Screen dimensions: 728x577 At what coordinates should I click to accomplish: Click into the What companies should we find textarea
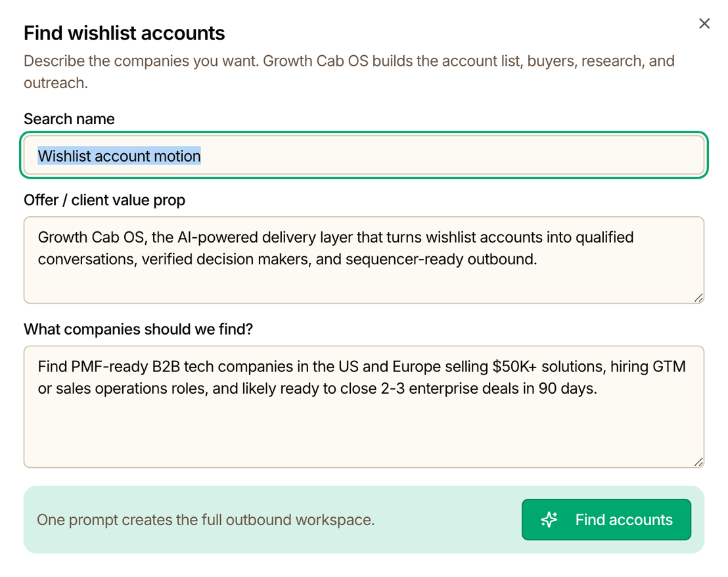363,407
